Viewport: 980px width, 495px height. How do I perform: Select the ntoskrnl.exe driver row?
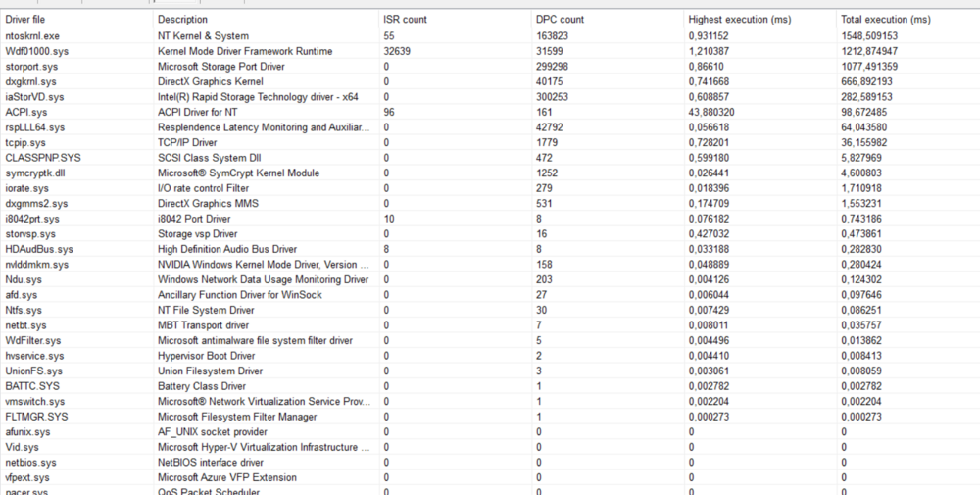pos(33,36)
